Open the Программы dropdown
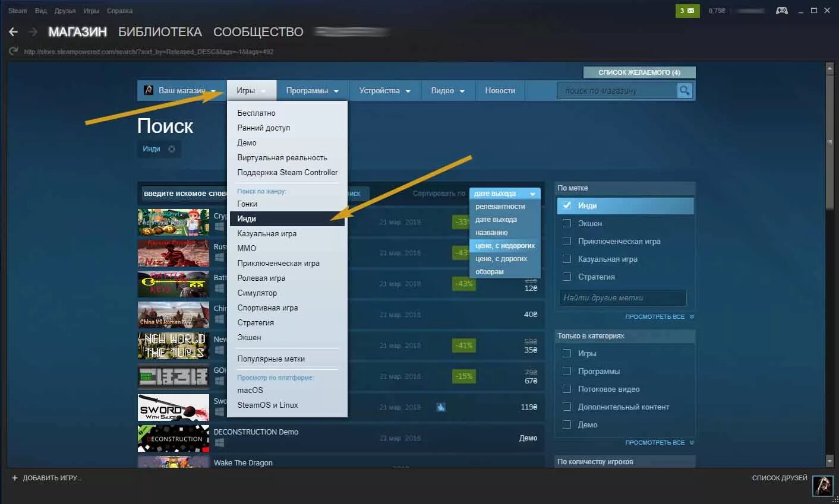The width and height of the screenshot is (839, 504). 313,90
